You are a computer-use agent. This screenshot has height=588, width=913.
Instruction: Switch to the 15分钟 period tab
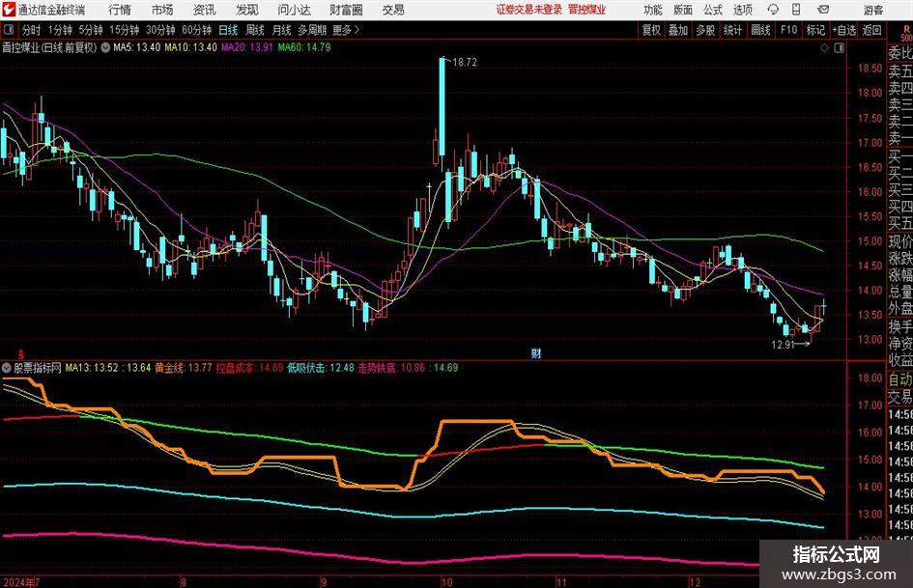[124, 30]
